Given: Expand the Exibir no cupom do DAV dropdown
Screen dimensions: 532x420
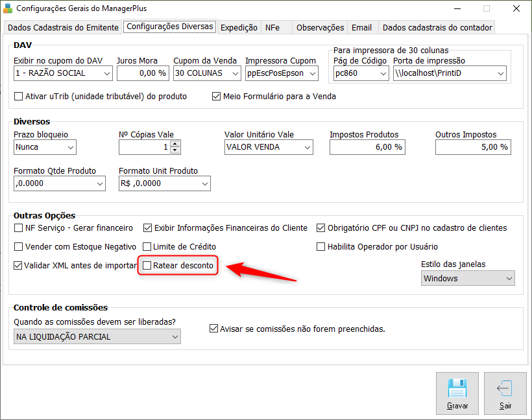Looking at the screenshot, I should (63, 73).
